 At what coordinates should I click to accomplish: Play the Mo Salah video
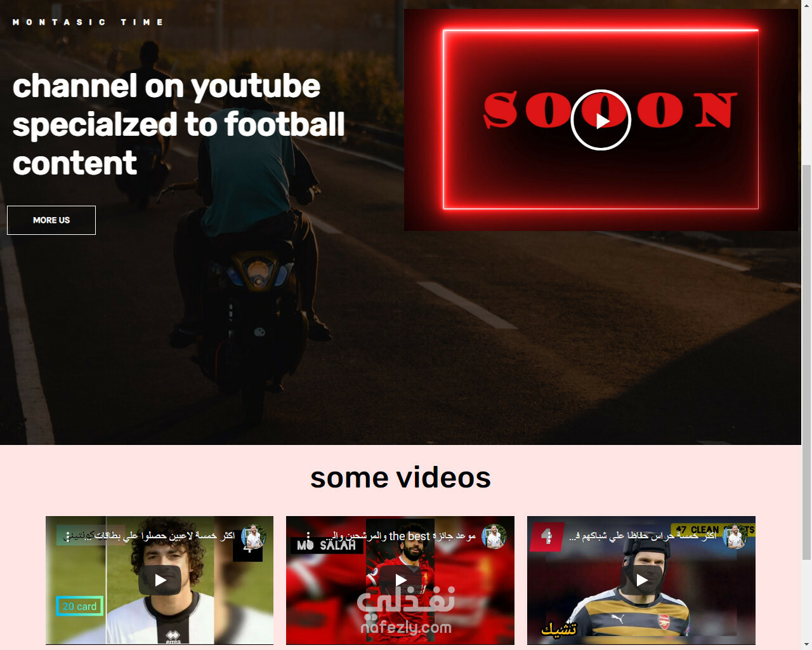click(x=400, y=580)
